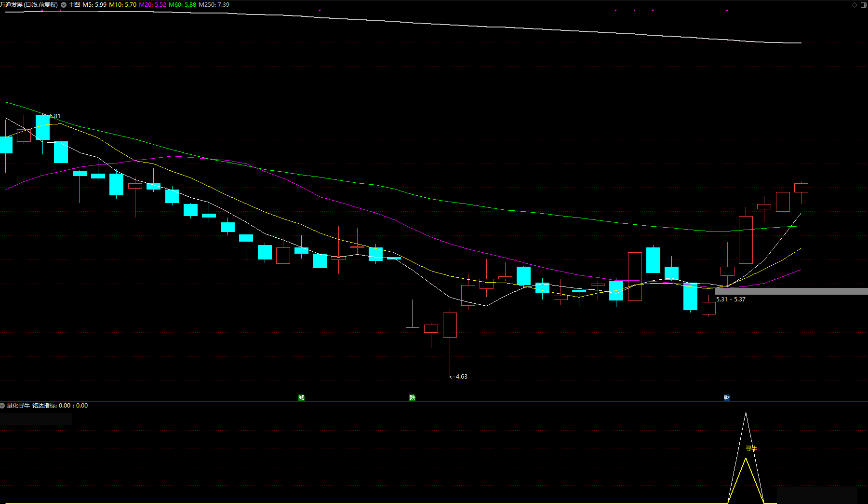
Task: Click the yellow M10: 5.70 label
Action: pyautogui.click(x=123, y=5)
